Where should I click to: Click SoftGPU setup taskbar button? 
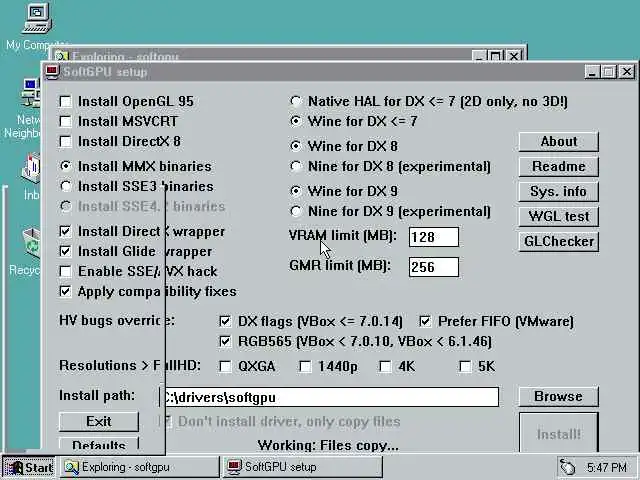[x=303, y=467]
